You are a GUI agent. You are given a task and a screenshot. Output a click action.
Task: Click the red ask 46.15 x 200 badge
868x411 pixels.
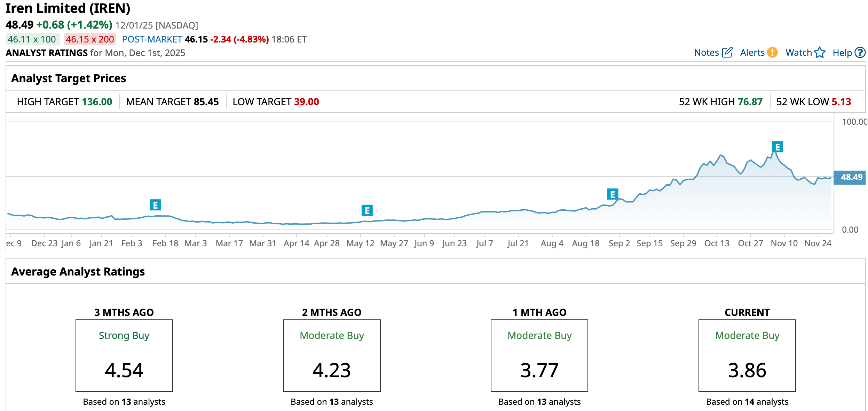[90, 39]
